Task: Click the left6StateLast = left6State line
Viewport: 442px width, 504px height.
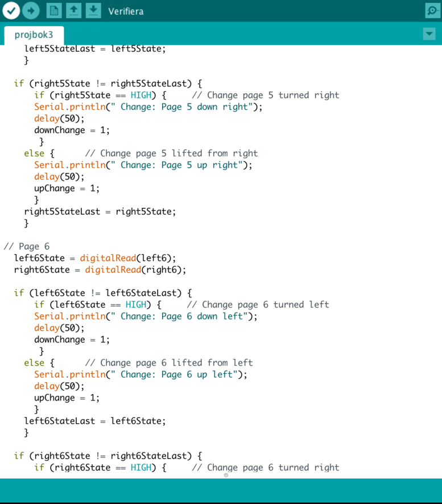Action: tap(95, 421)
